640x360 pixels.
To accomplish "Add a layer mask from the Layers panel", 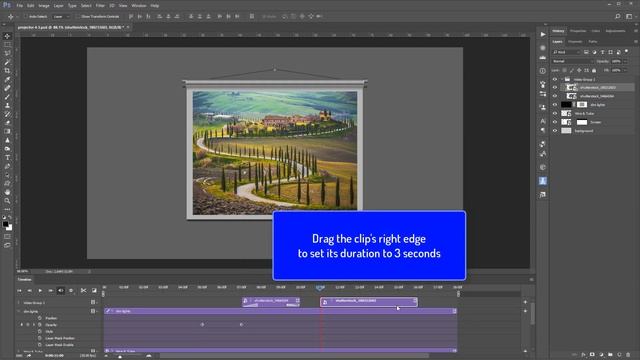I will point(592,355).
